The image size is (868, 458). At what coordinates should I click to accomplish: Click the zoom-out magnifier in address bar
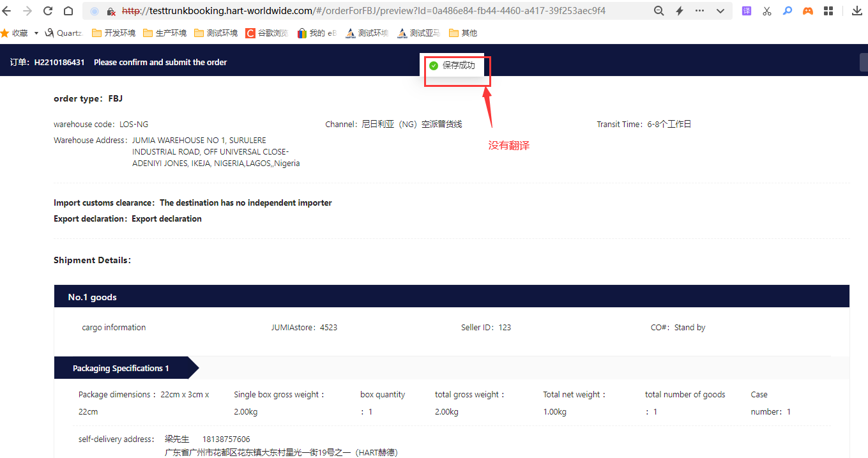(659, 11)
